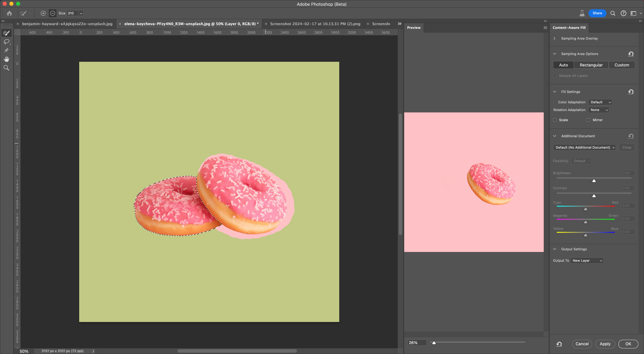Choose Rectangular sampling area option

(591, 65)
